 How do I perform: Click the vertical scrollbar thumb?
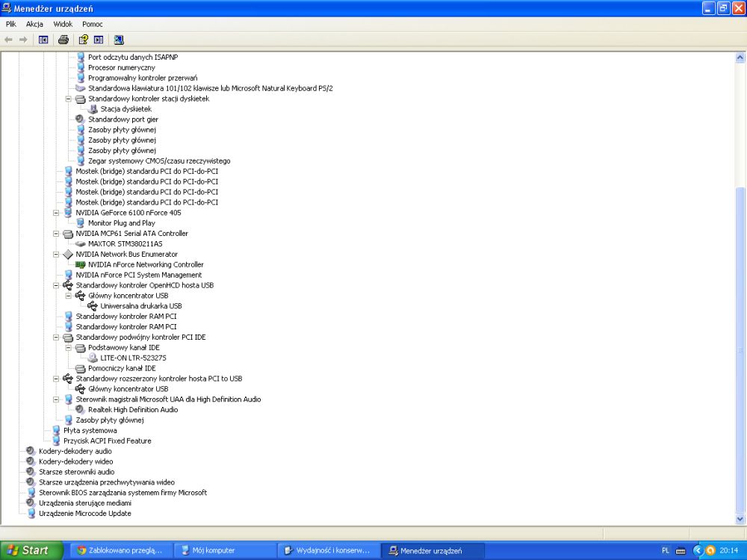point(740,350)
